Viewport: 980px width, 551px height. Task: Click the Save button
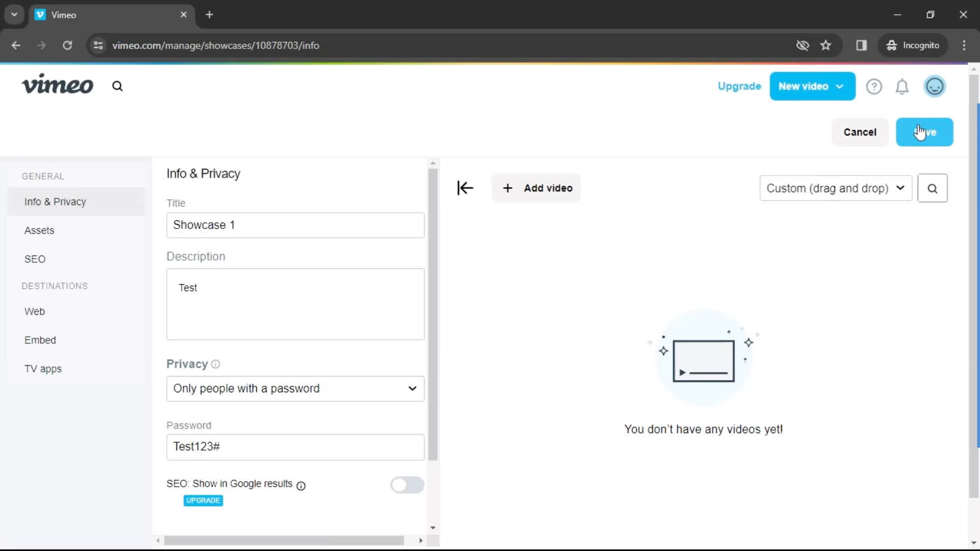(x=924, y=132)
